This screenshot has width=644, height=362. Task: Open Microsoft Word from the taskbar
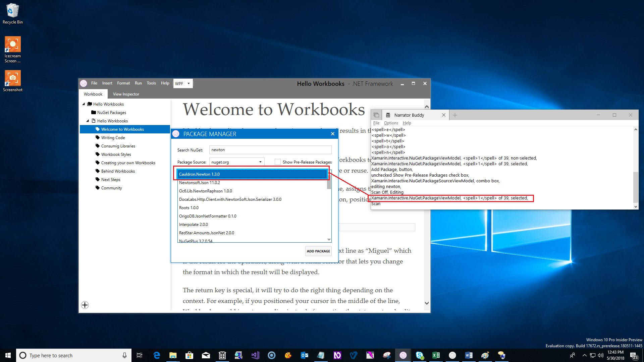point(469,355)
